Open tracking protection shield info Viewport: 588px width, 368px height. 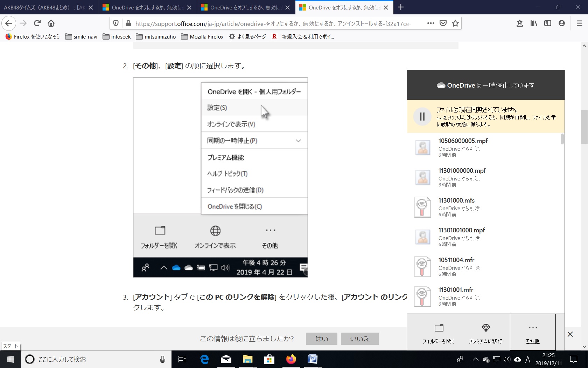coord(116,23)
